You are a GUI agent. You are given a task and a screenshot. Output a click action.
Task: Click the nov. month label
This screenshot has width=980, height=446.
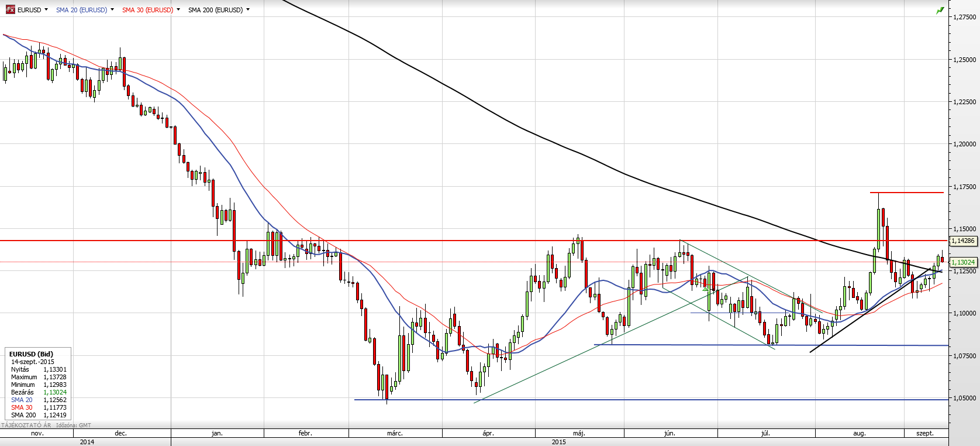click(37, 433)
